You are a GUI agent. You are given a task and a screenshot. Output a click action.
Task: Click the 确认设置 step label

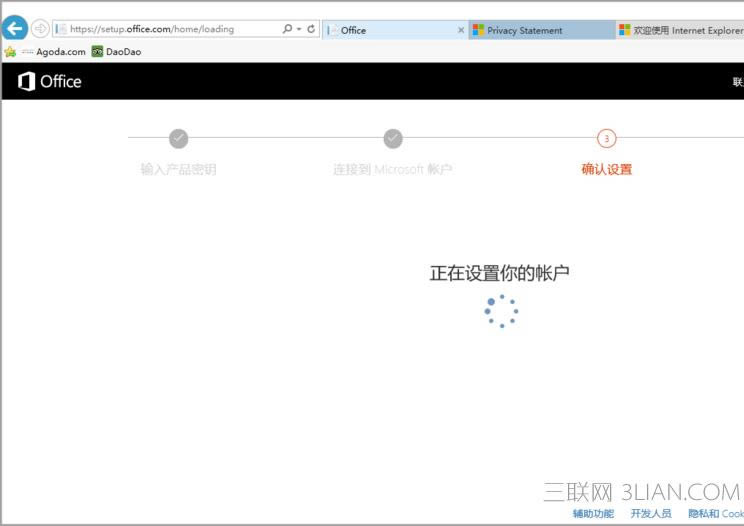(606, 169)
